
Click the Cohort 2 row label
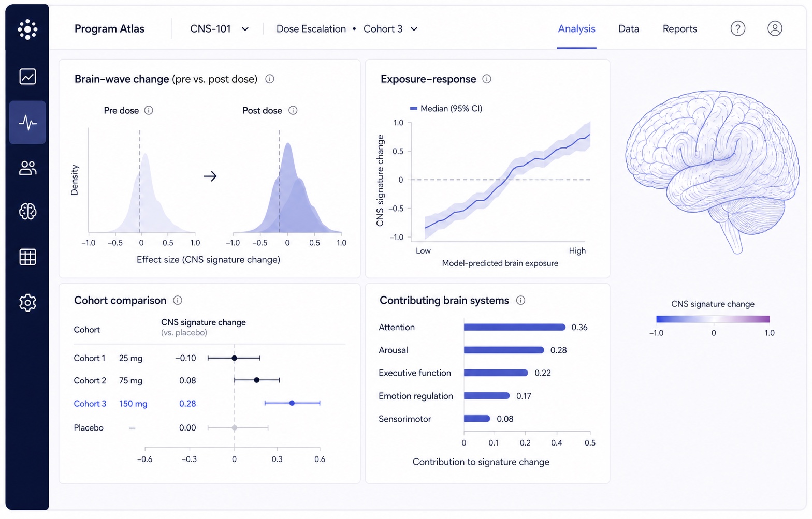pyautogui.click(x=90, y=380)
